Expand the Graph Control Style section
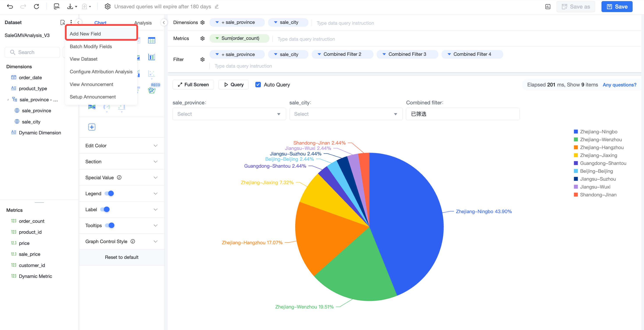This screenshot has height=330, width=644. point(121,241)
